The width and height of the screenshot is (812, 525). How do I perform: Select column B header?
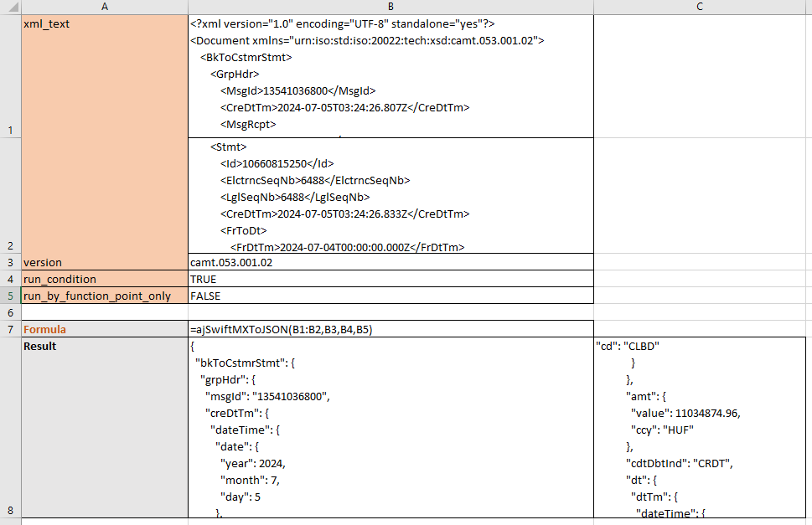tap(390, 7)
